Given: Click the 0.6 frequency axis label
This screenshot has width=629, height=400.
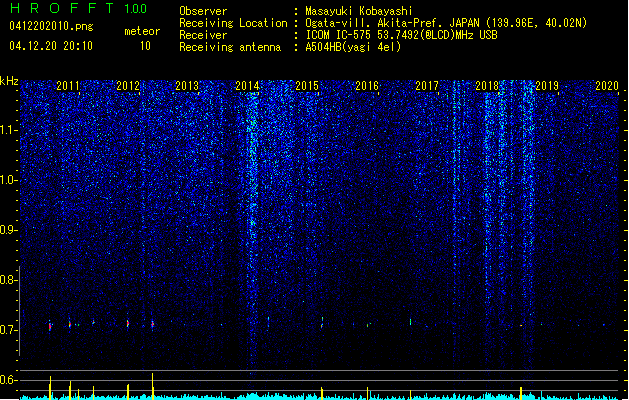Looking at the screenshot, I should click(x=8, y=380).
